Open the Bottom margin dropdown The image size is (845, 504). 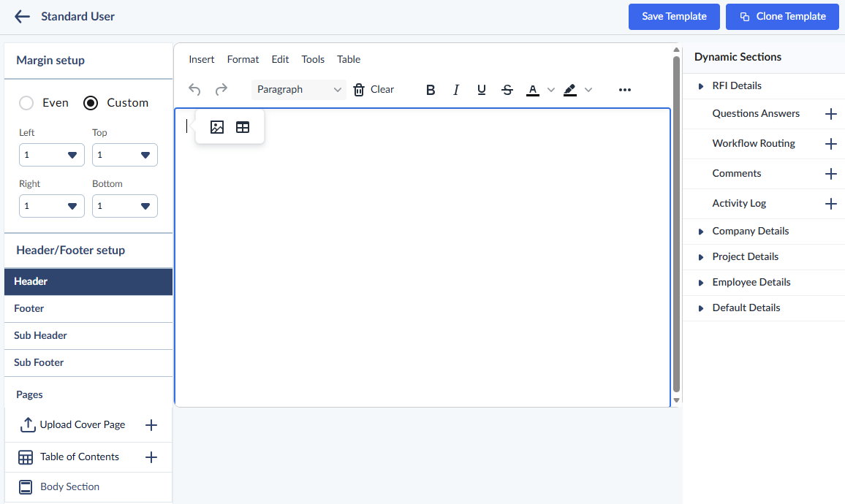(125, 206)
